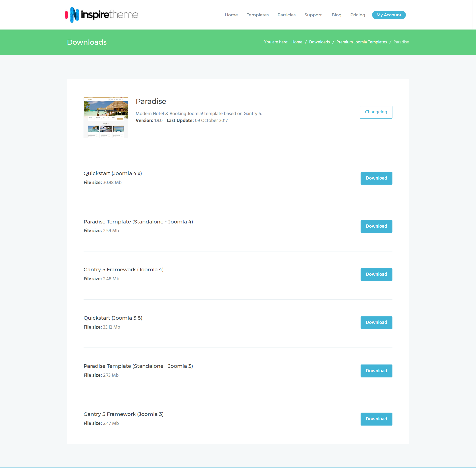Click the Paradise title heading

tap(151, 101)
